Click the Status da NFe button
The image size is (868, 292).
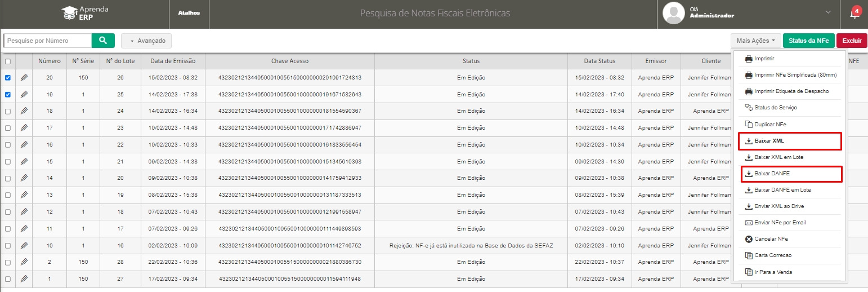pyautogui.click(x=808, y=41)
